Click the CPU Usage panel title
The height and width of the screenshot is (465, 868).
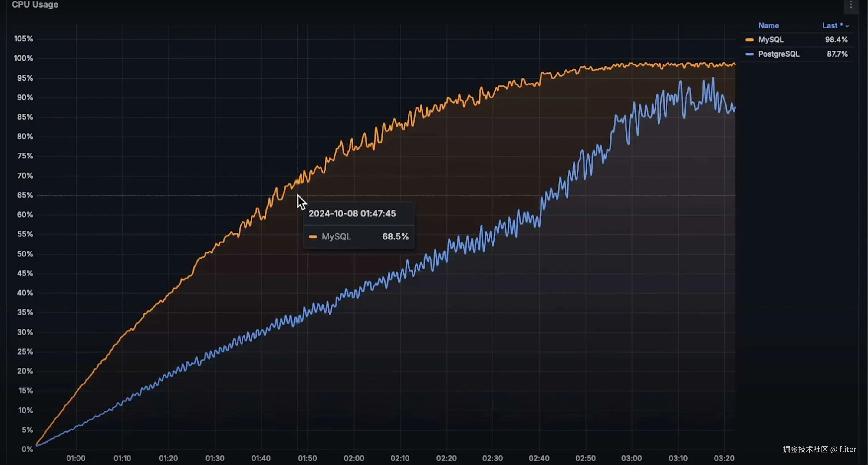(x=35, y=4)
